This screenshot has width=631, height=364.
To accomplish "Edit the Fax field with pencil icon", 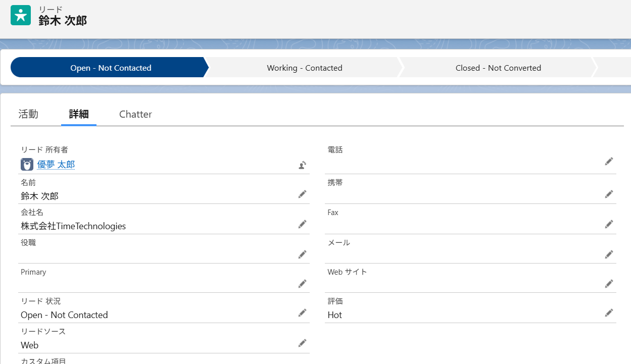I will [609, 224].
